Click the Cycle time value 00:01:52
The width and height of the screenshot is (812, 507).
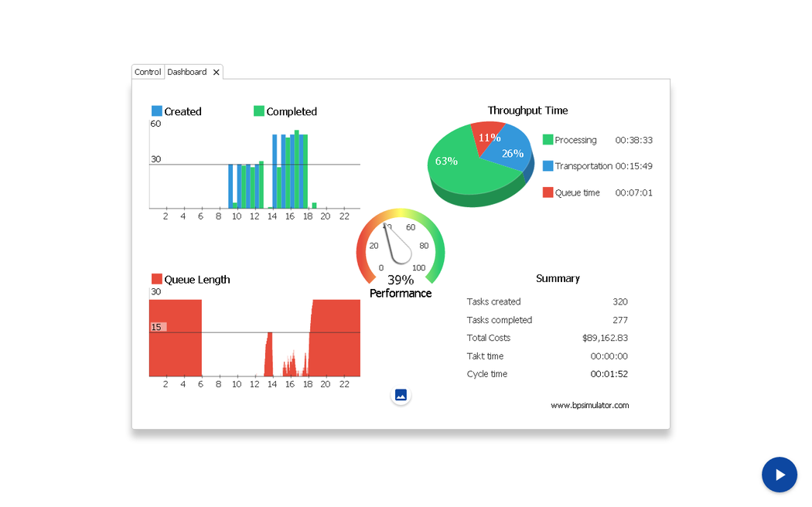[609, 374]
